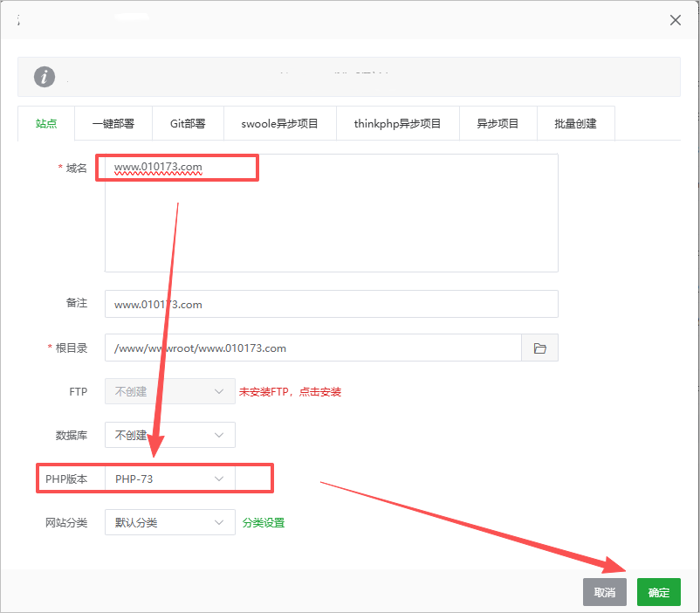Confirm with the green 确定 button

coord(658,592)
